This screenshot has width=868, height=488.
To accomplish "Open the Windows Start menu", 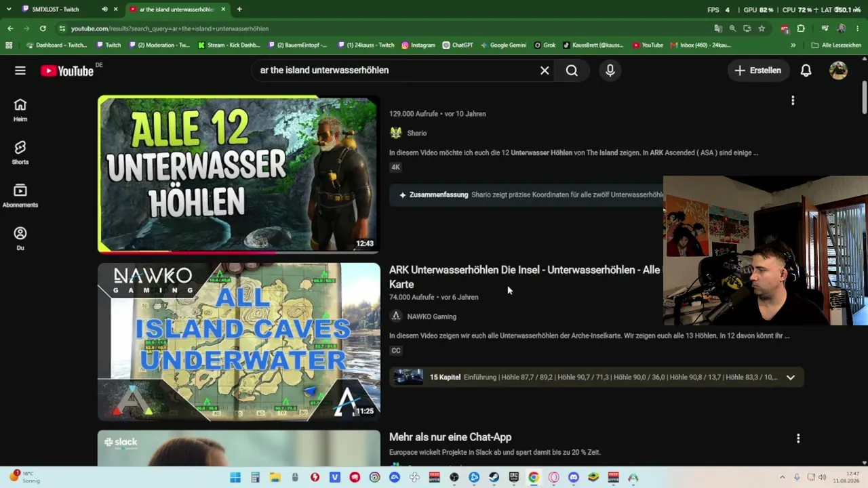I will 235,477.
